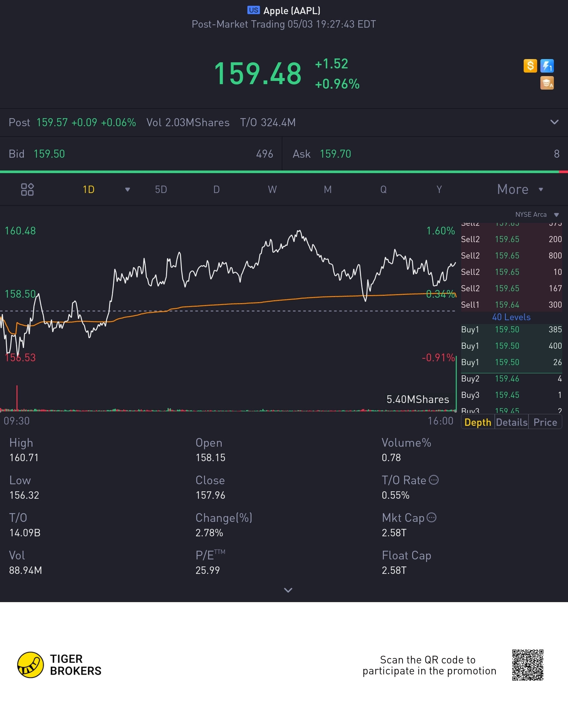Tap the green bid/ask ratio bar
The width and height of the screenshot is (568, 728).
[x=280, y=172]
